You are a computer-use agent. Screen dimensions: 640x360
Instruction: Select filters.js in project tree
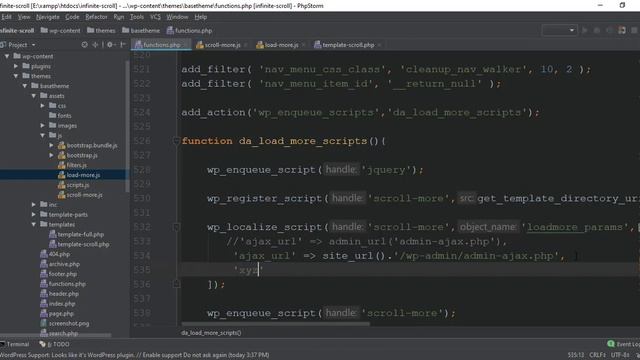(x=72, y=165)
